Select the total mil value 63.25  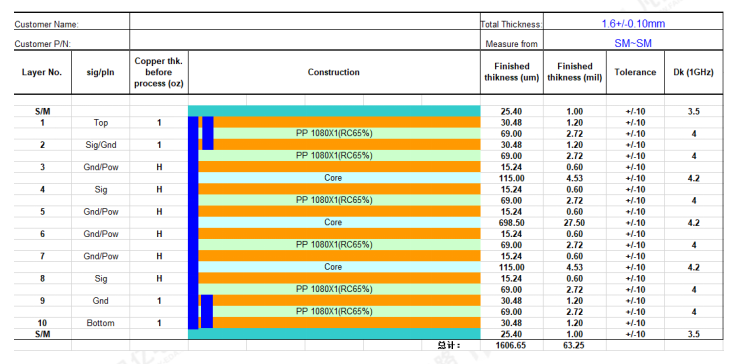pyautogui.click(x=575, y=345)
